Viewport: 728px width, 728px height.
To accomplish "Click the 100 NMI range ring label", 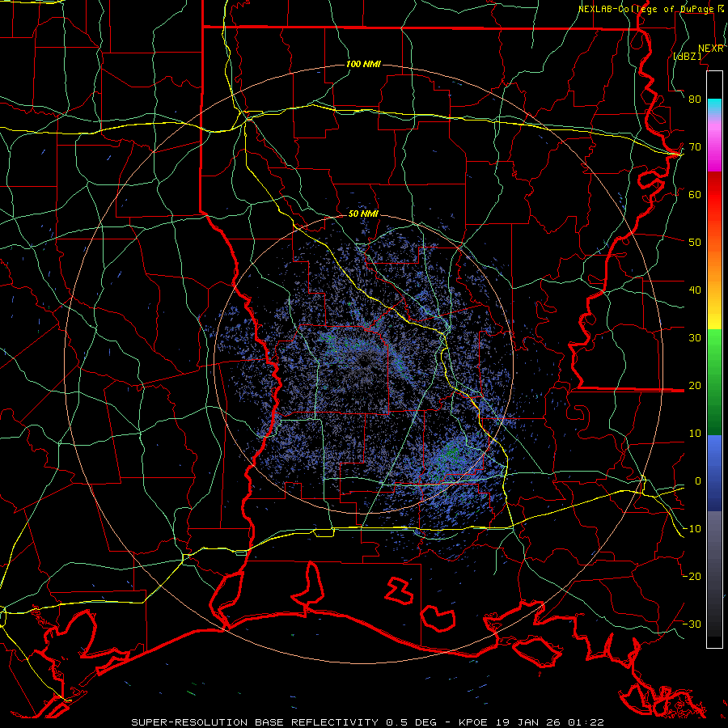I will pyautogui.click(x=363, y=64).
